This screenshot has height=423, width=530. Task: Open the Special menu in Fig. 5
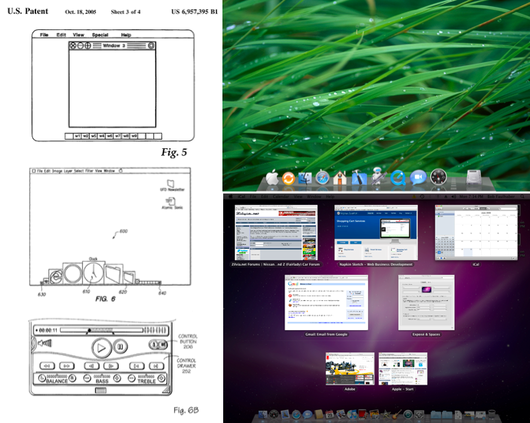(x=100, y=35)
